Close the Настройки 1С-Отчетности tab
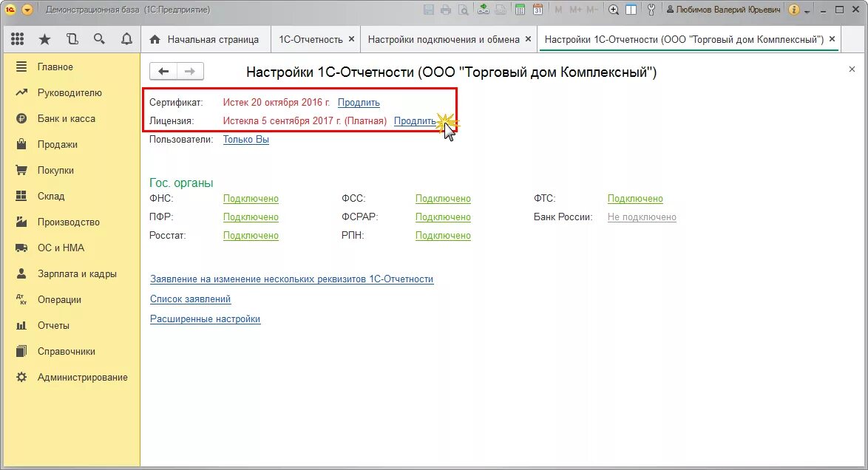The height and width of the screenshot is (470, 868). tap(832, 38)
